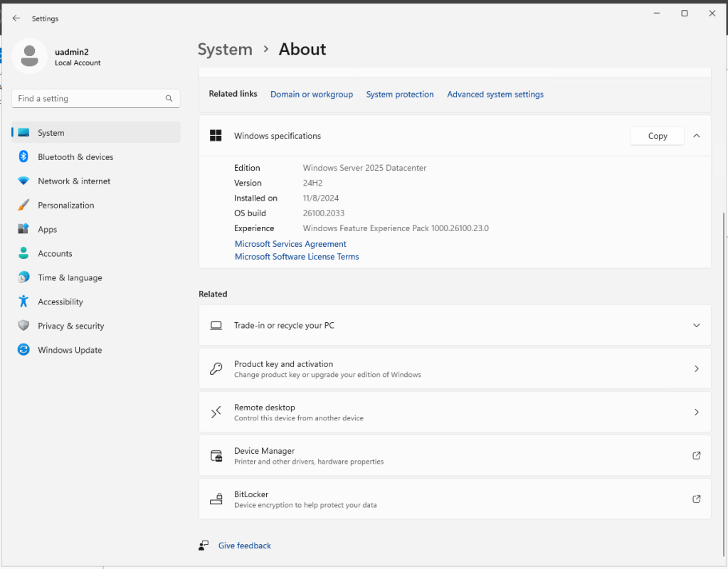Click the Find a setting field
This screenshot has height=569, width=728.
pyautogui.click(x=89, y=99)
